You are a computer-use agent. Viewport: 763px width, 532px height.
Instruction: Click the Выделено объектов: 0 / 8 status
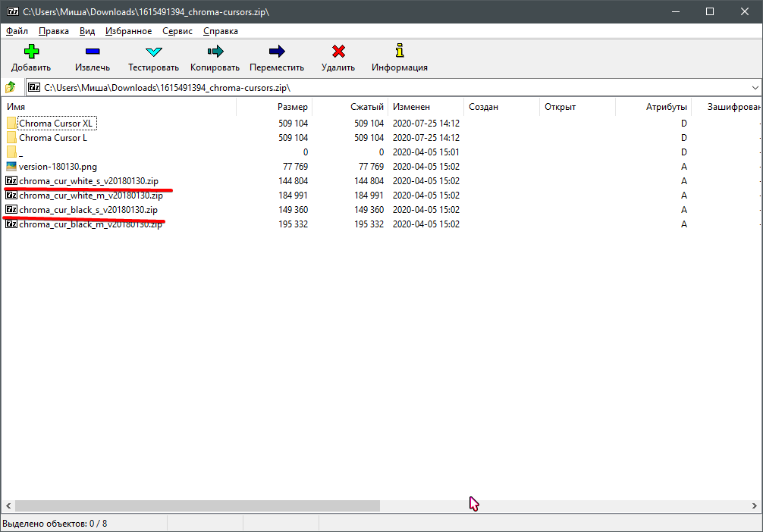pos(55,524)
